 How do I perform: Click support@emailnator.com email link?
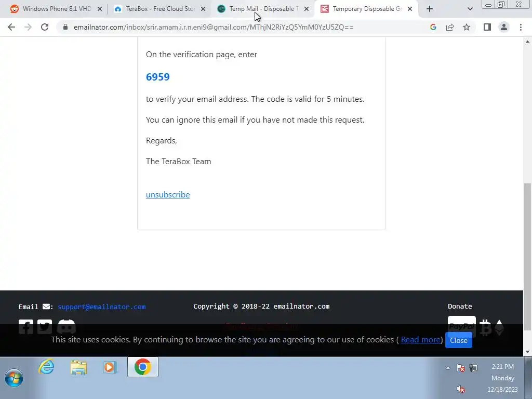click(x=101, y=307)
